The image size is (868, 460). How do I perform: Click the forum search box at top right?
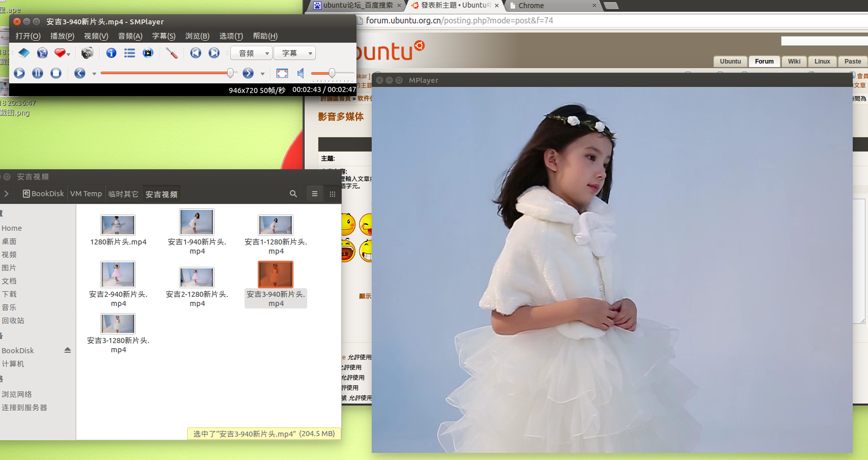824,41
